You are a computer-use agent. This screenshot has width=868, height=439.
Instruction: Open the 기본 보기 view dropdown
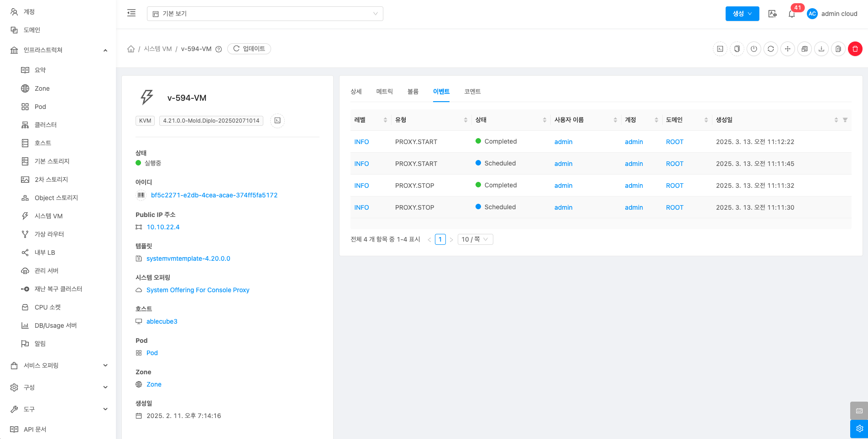[x=265, y=14]
